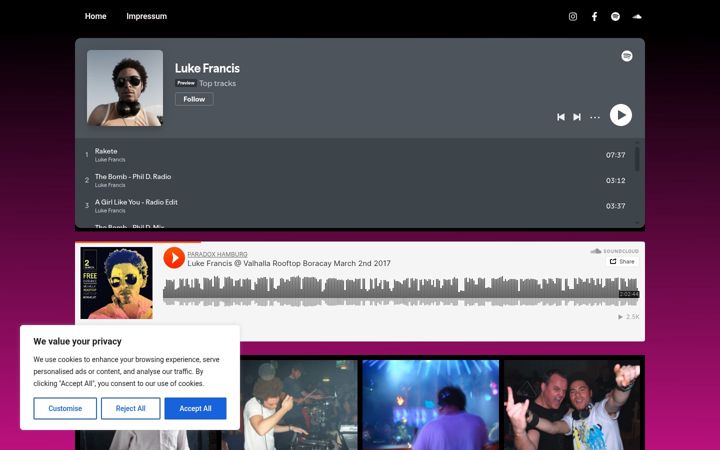Share the SoundCloud track
Image resolution: width=720 pixels, height=450 pixels.
click(x=622, y=262)
